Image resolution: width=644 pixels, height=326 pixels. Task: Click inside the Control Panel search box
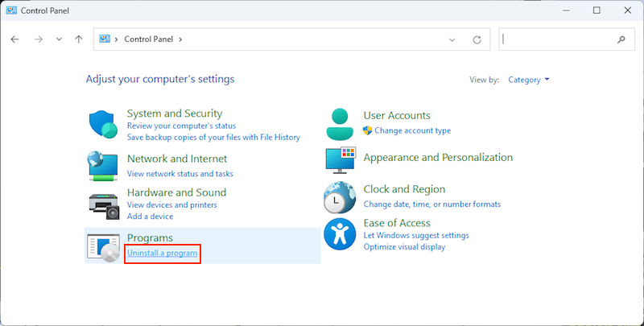(555, 39)
